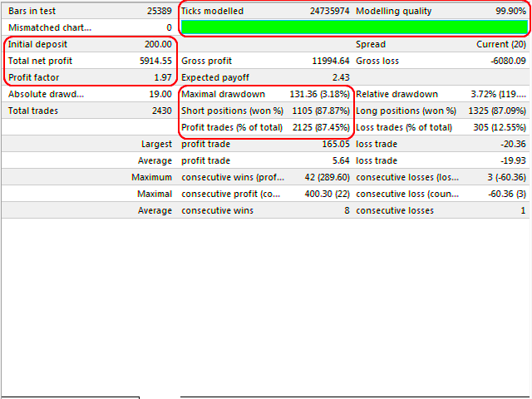Click the green modelling quality bar
This screenshot has width=532, height=399.
(354, 27)
